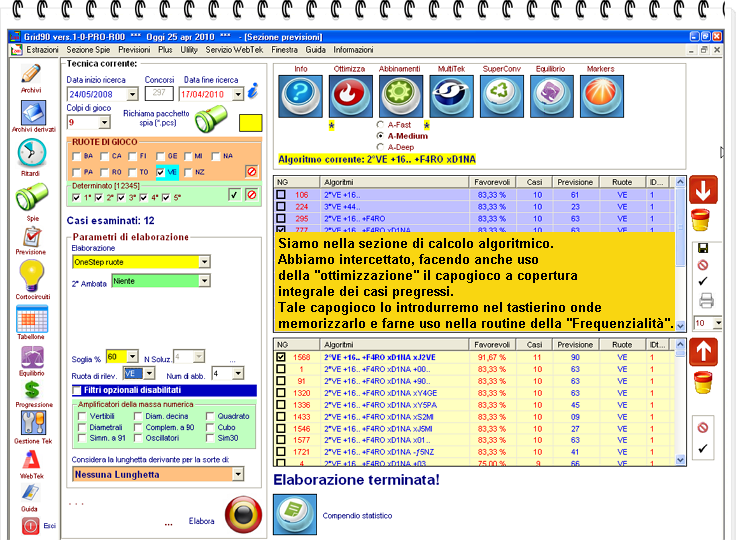Select the A-Fast radio option
This screenshot has width=736, height=540.
(x=380, y=125)
